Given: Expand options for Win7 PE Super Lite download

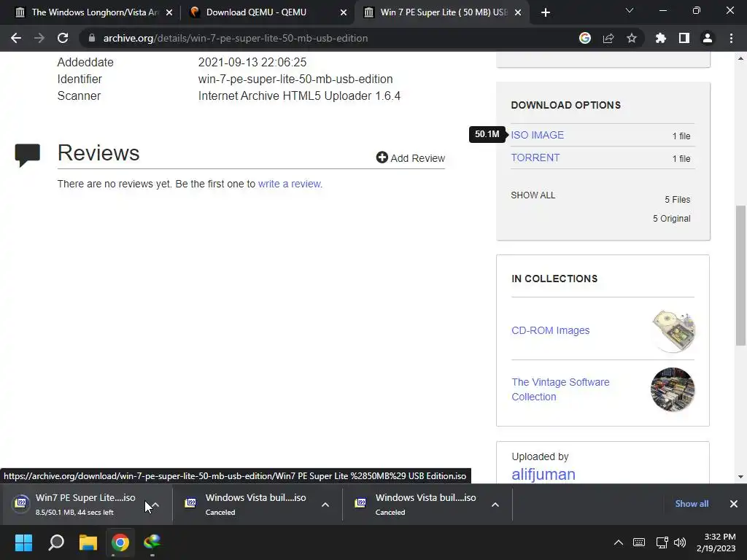Looking at the screenshot, I should (156, 505).
